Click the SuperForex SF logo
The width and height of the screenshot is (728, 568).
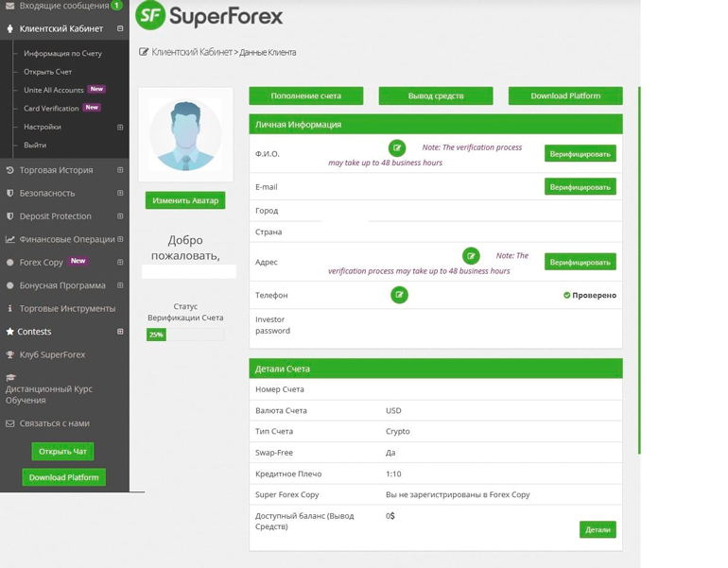tap(150, 15)
